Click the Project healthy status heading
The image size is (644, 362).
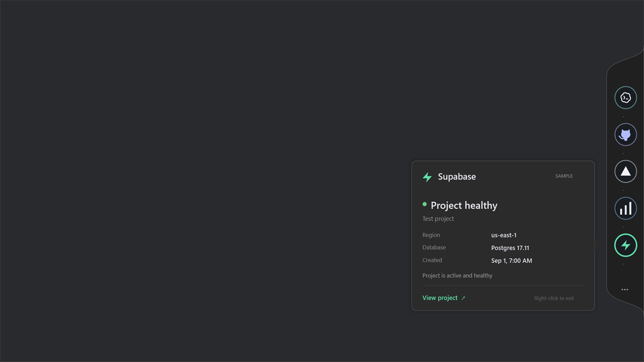(x=464, y=205)
